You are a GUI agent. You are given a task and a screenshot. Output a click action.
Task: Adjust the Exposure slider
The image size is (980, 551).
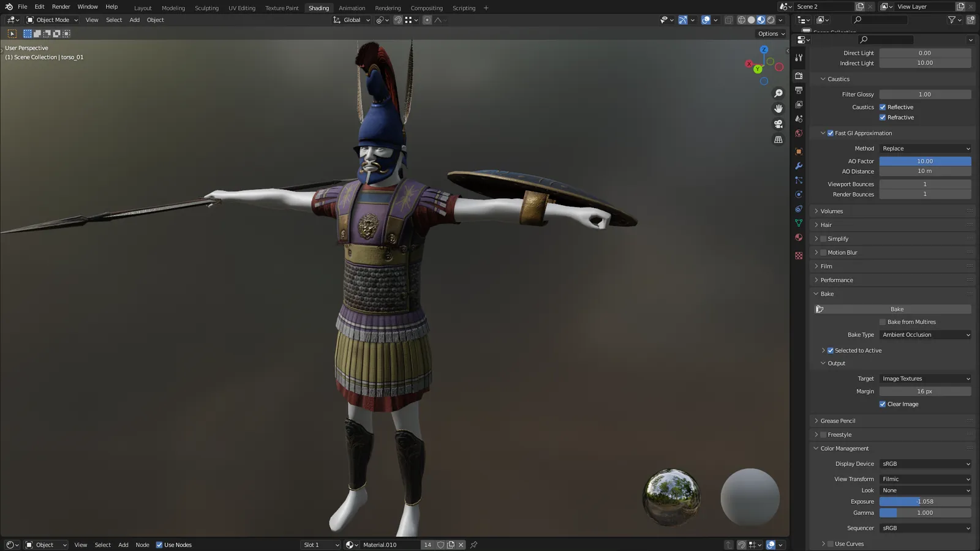pyautogui.click(x=925, y=501)
